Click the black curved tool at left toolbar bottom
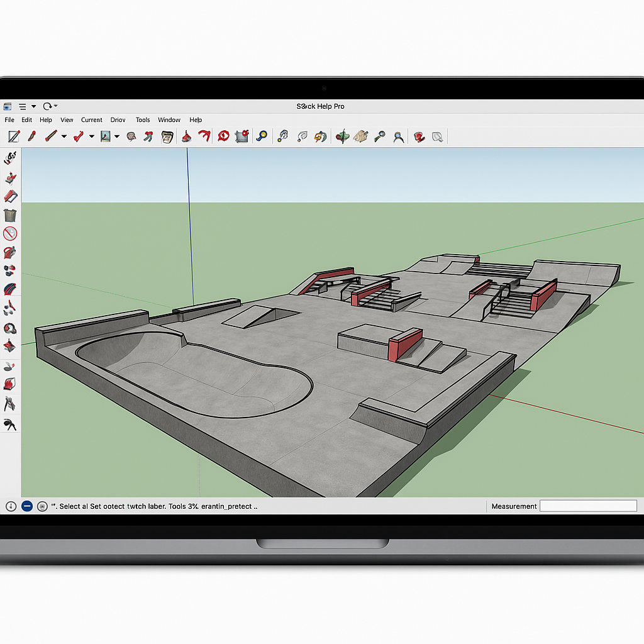 point(10,425)
